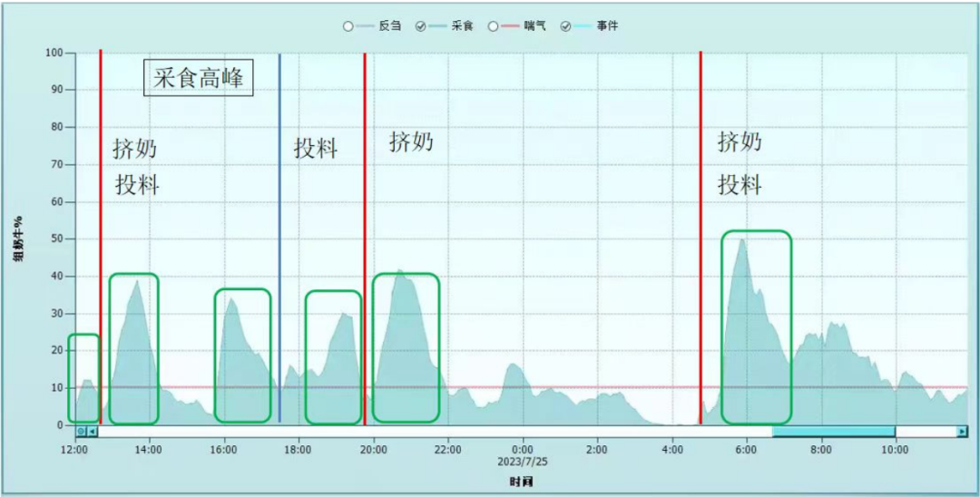Enable the 反刍 series in the legend
This screenshot has height=497, width=980.
pyautogui.click(x=348, y=26)
